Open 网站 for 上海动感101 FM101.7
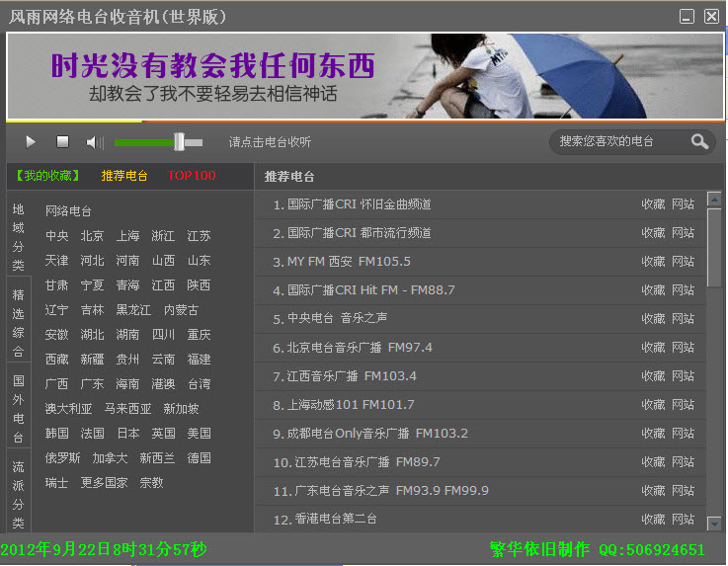The image size is (728, 566). tap(683, 405)
